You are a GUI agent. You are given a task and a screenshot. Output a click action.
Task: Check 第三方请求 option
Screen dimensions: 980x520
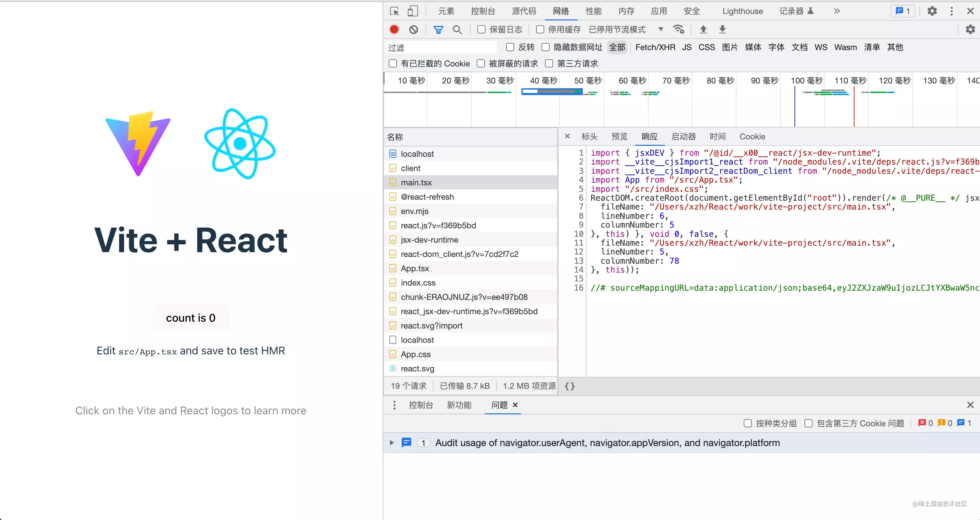[x=549, y=63]
